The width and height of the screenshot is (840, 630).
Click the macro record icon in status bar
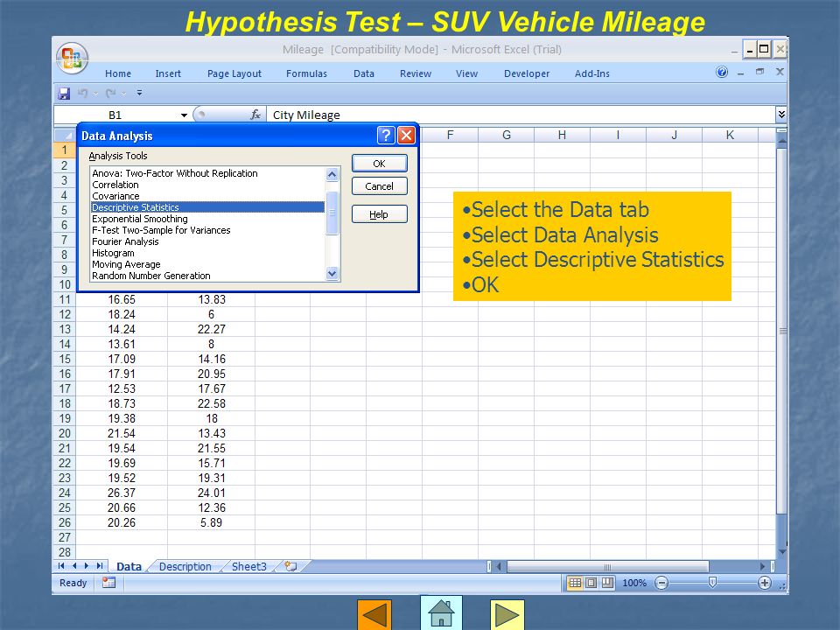(x=108, y=583)
